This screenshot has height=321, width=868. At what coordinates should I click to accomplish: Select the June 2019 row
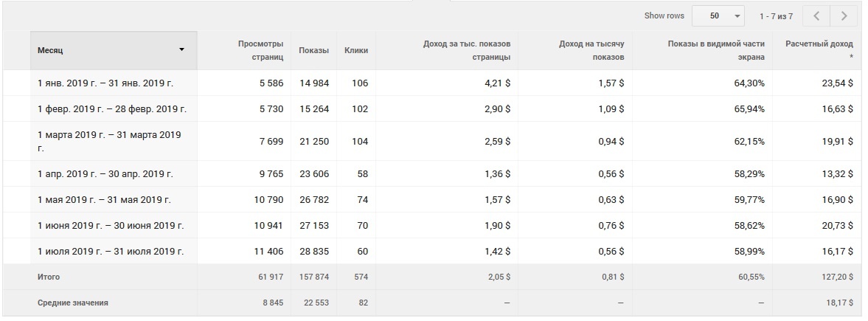(x=111, y=226)
